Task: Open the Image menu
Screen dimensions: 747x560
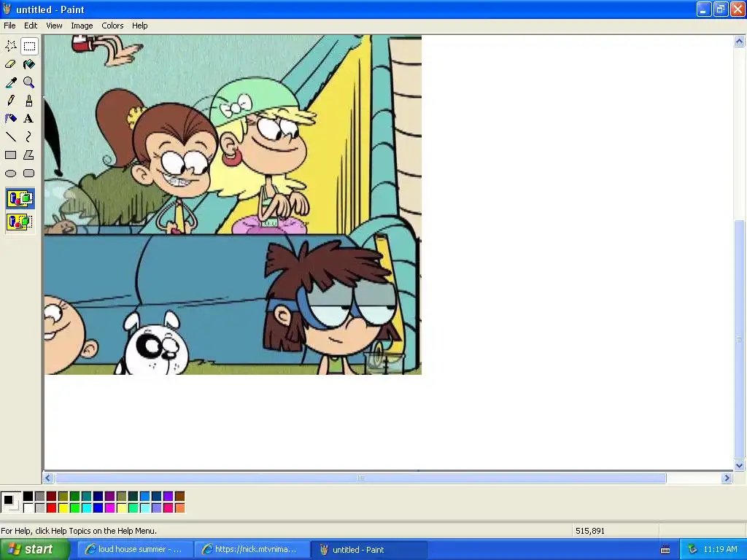Action: point(82,26)
